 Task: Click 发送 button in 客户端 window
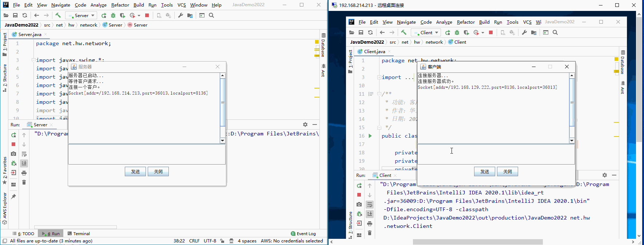485,171
